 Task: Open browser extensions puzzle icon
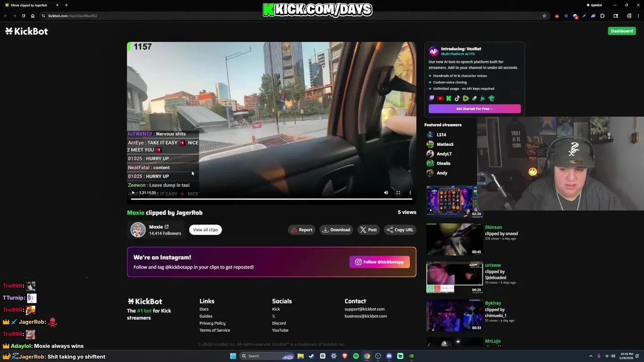point(602,16)
